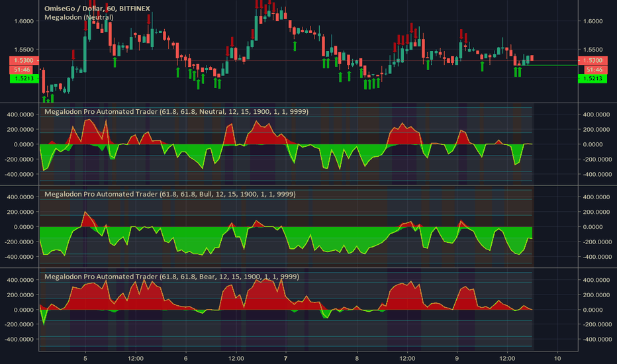Click the 12:00 label between dates 6 and 7

click(x=236, y=359)
